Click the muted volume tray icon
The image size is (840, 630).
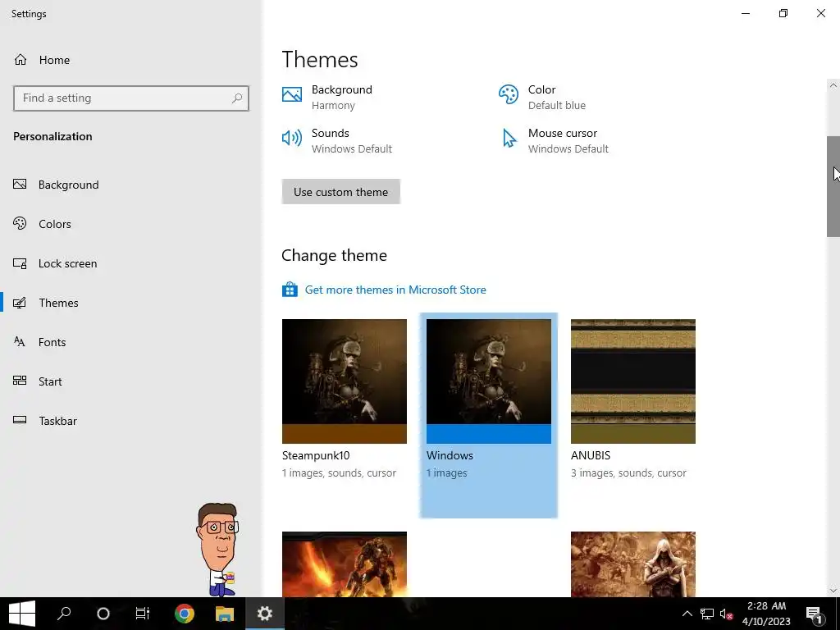coord(727,614)
